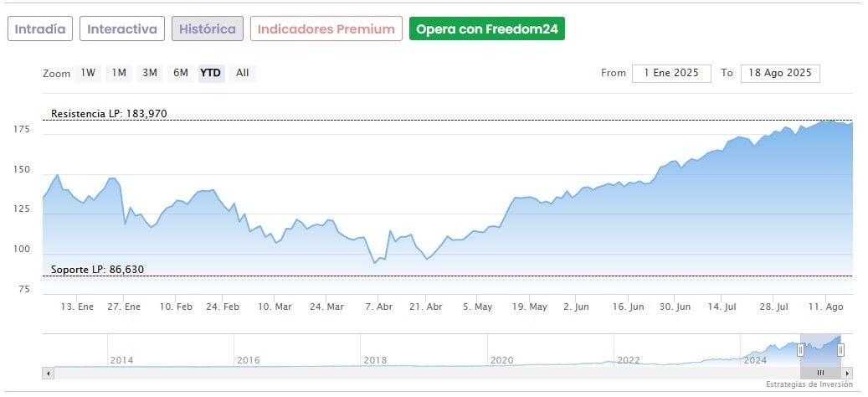Choose the 3M zoom option
The height and width of the screenshot is (397, 868).
[x=150, y=73]
